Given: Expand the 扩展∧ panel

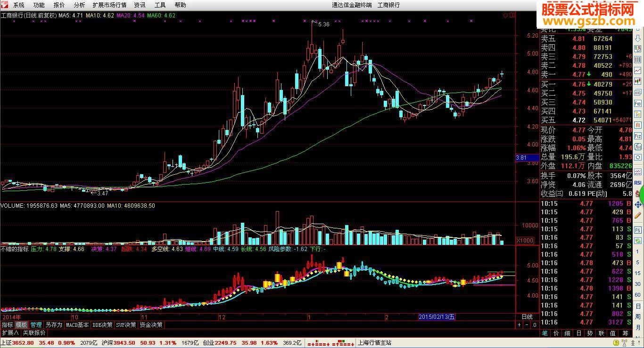Looking at the screenshot, I should pos(10,332).
